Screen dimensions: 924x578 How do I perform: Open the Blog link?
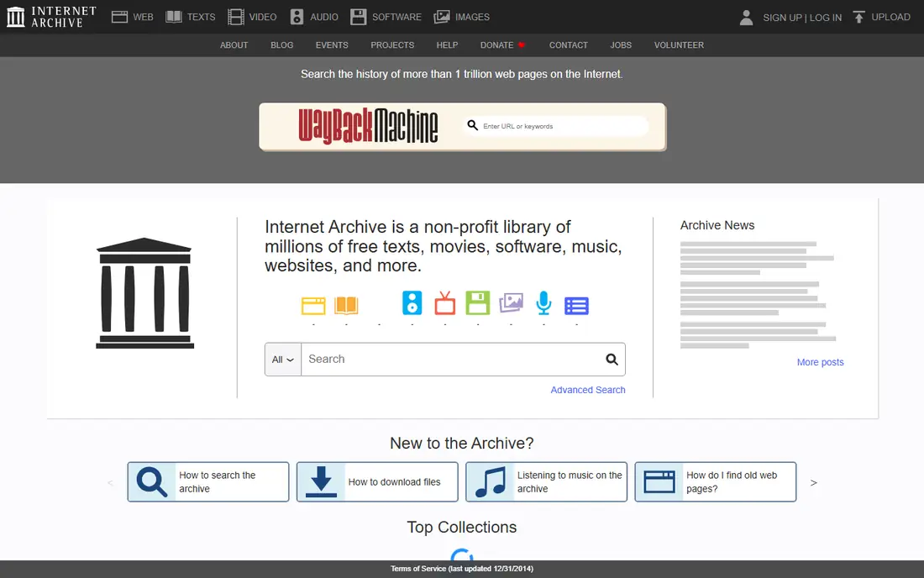point(281,45)
